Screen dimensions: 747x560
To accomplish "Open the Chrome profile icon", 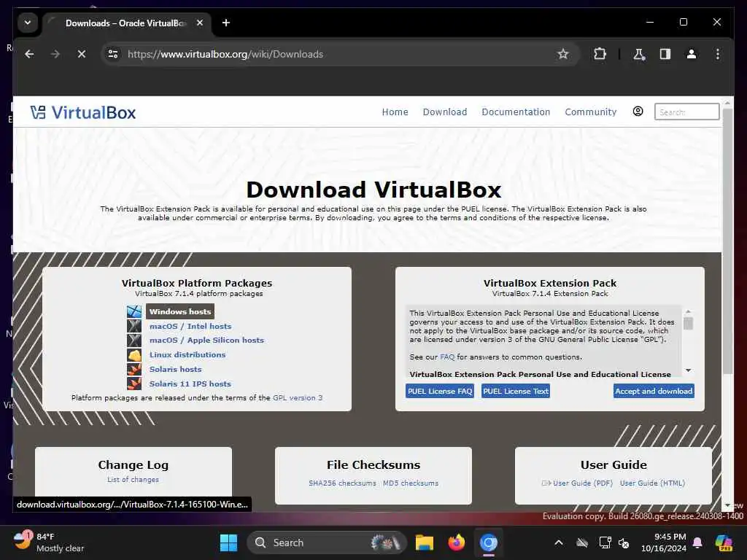I will point(692,54).
